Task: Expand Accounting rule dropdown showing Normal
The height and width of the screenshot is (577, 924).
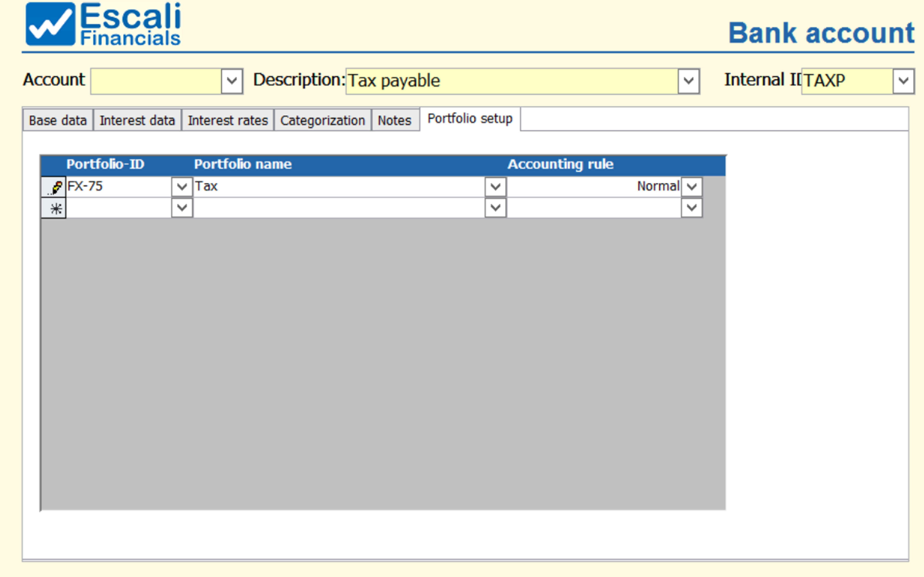Action: click(x=691, y=187)
